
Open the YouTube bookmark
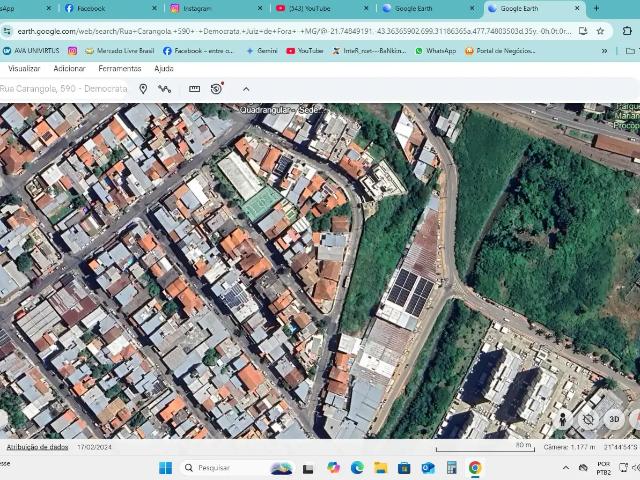tap(305, 51)
